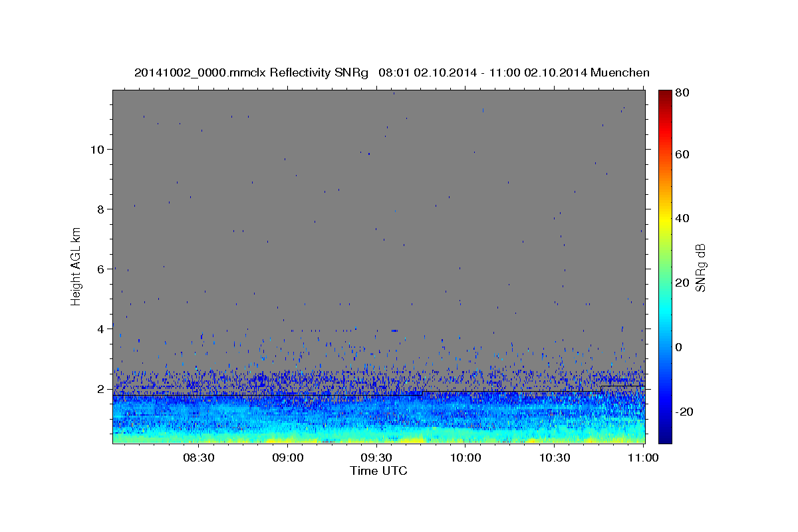Screen dimensions: 798x532
Task: Click the 10:00 time tick label
Action: (465, 458)
